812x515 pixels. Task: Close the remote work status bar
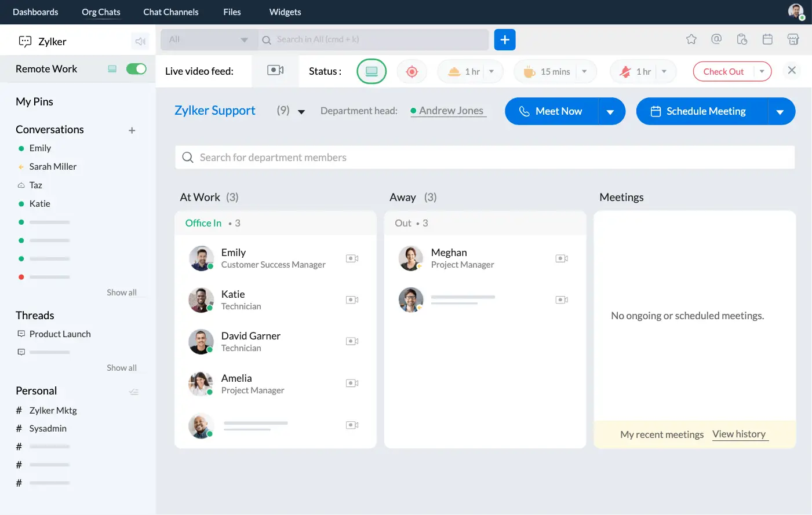point(792,71)
